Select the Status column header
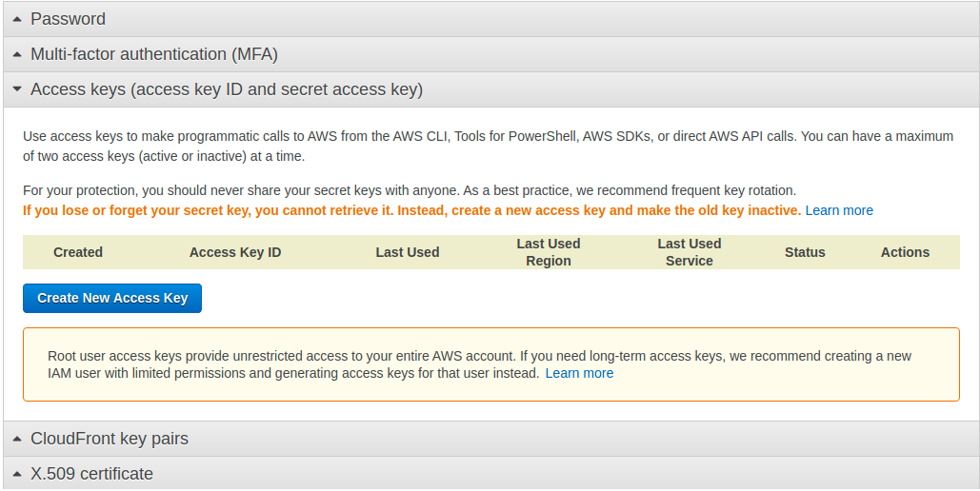980x491 pixels. pos(805,252)
